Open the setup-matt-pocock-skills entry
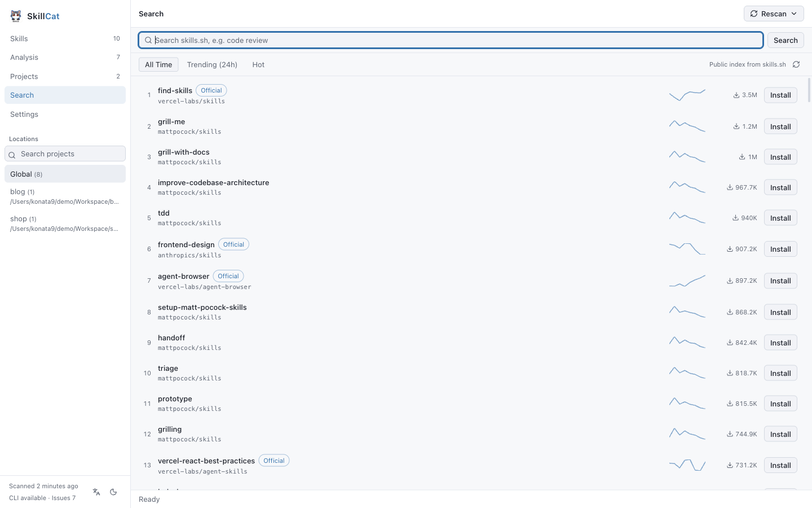 click(x=202, y=307)
